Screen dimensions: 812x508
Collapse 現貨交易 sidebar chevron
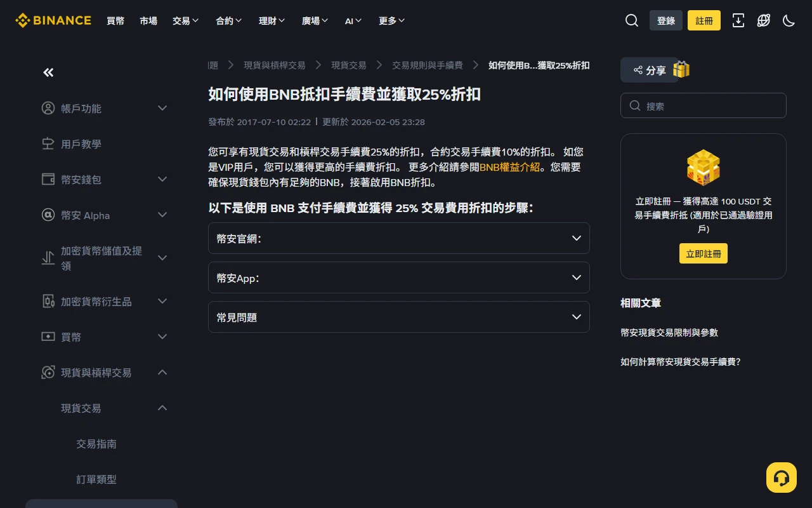162,408
